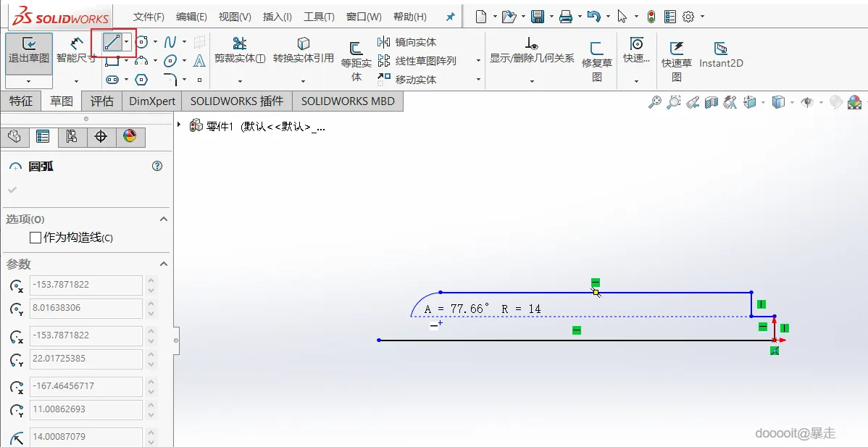Viewport: 868px width, 447px height.
Task: Open the Circle tool dropdown arrow
Action: [155, 42]
